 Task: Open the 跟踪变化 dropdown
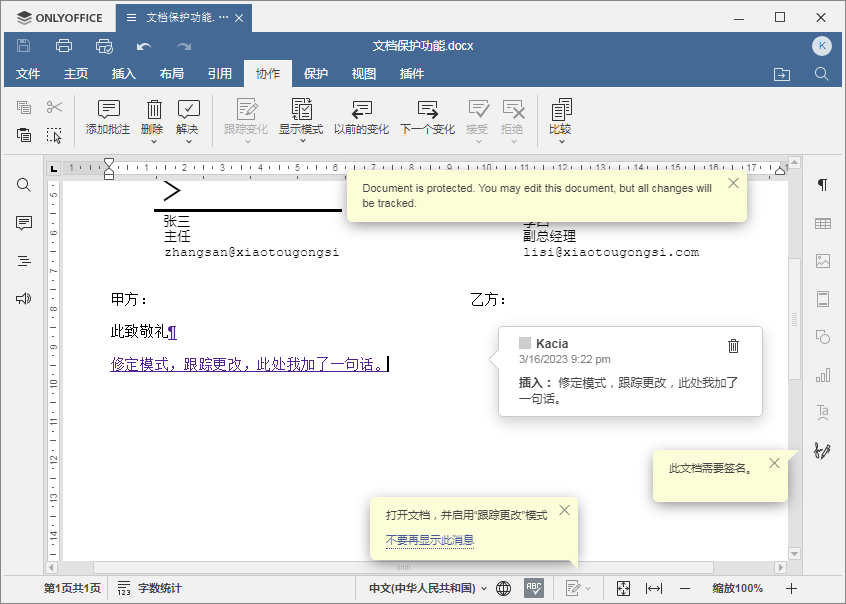pos(248,141)
